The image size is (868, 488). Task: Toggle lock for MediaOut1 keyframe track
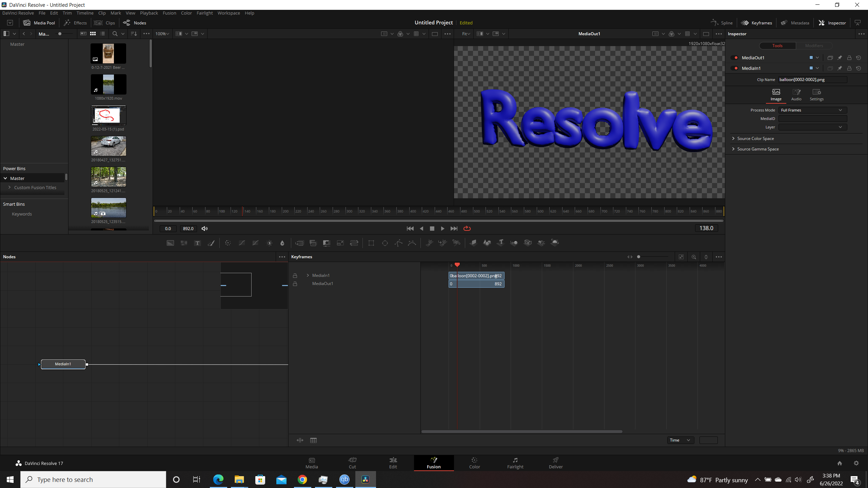click(295, 284)
